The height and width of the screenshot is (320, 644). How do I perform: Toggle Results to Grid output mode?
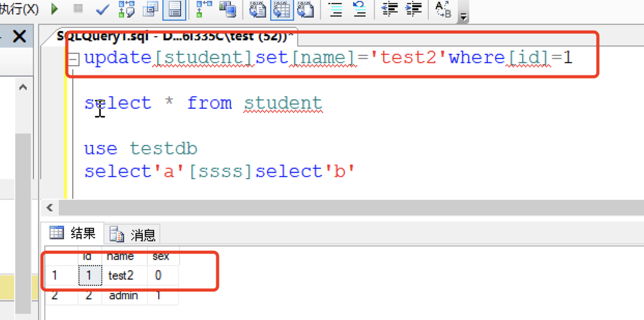pyautogui.click(x=282, y=9)
